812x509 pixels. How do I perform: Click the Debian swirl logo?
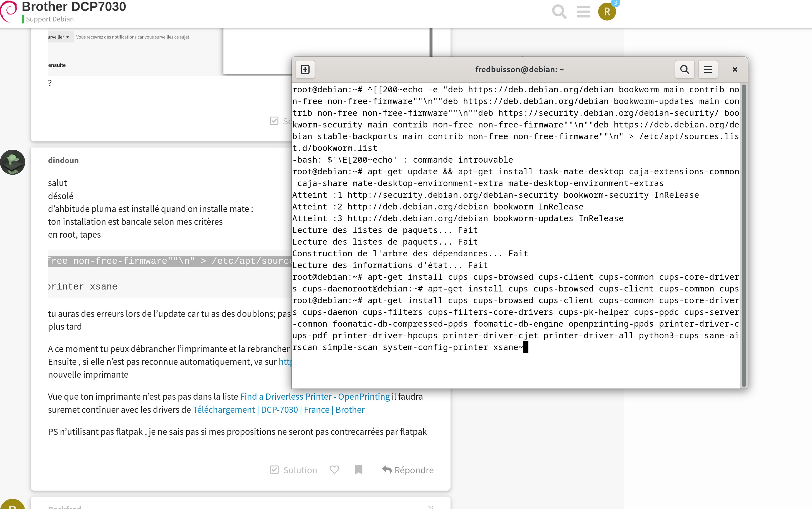pos(9,11)
